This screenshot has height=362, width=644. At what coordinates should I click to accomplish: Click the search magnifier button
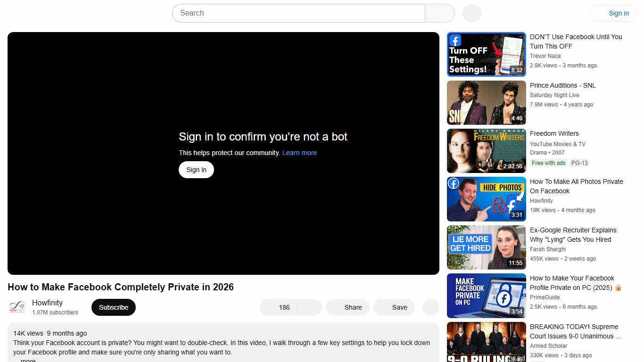pyautogui.click(x=439, y=13)
